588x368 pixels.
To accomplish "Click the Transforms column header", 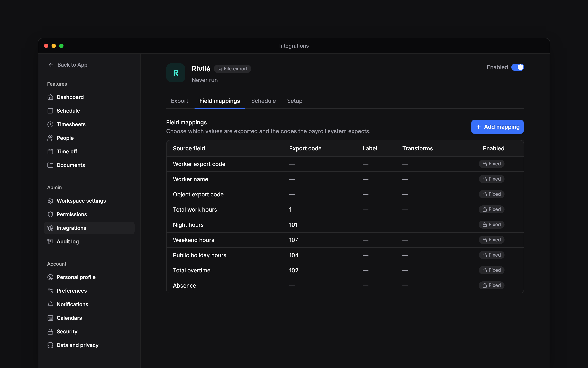I will tap(417, 148).
